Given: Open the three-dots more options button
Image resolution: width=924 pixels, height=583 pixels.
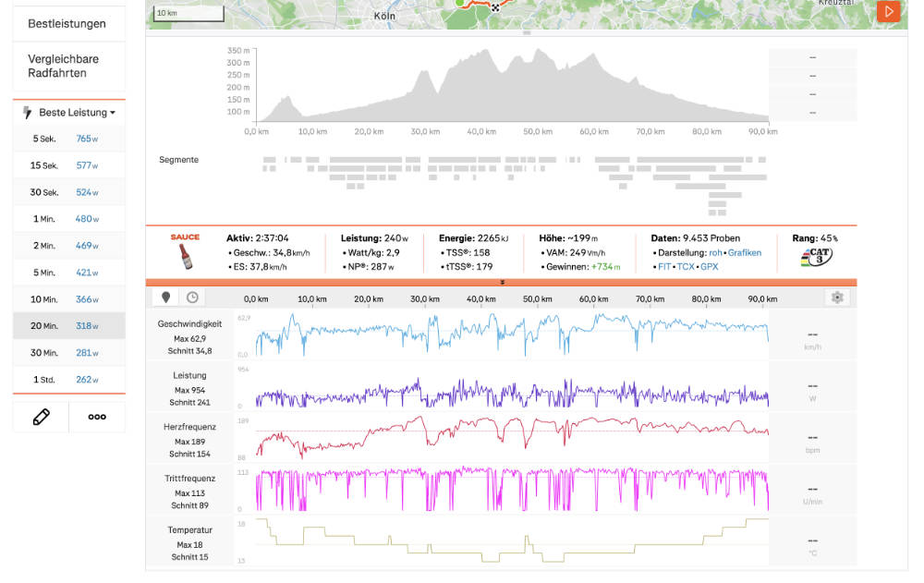Looking at the screenshot, I should tap(97, 417).
